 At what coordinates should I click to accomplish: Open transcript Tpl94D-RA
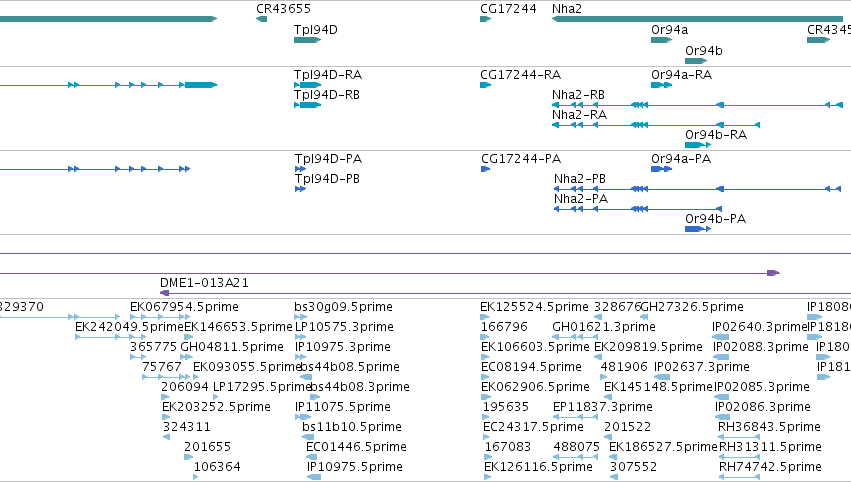pos(328,74)
